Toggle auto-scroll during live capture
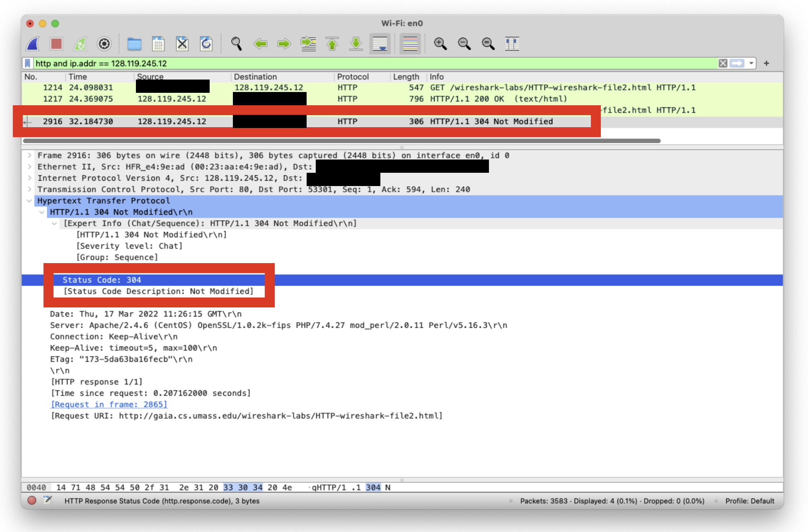 [380, 44]
